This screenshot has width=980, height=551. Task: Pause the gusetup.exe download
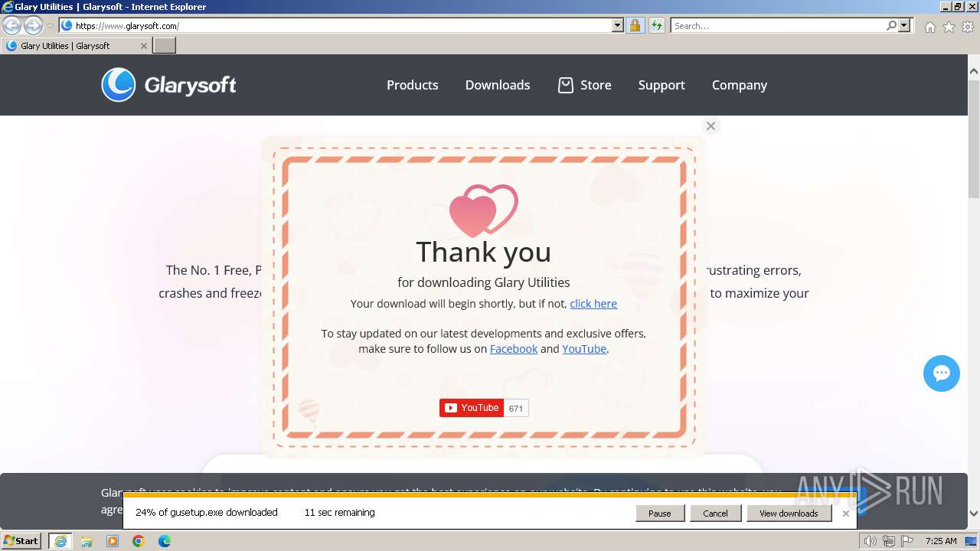660,514
